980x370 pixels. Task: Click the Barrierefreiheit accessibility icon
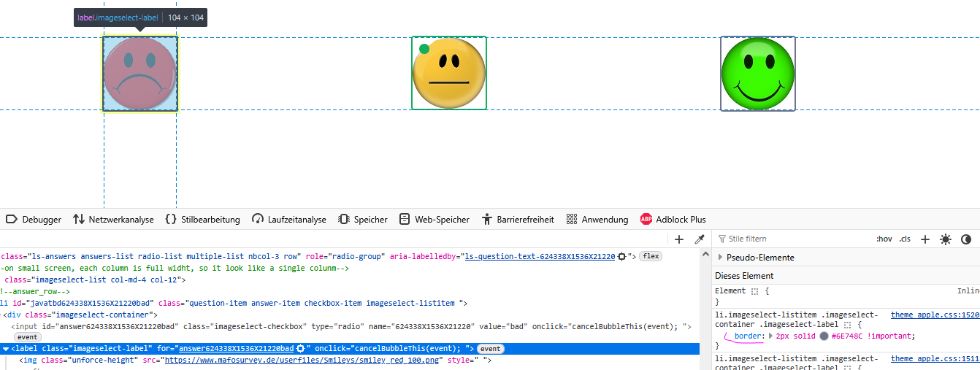coord(488,220)
